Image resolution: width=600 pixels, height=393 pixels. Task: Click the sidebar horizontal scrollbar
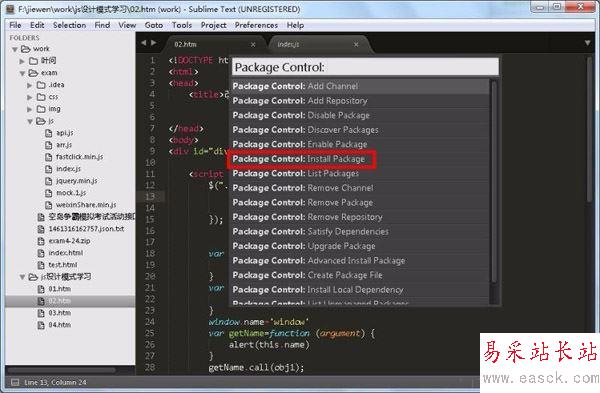coord(61,370)
